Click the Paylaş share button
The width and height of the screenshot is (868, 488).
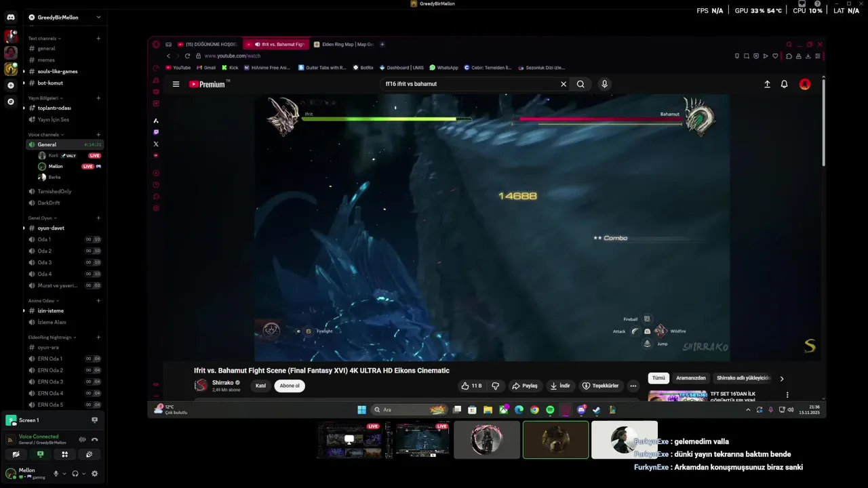coord(525,386)
